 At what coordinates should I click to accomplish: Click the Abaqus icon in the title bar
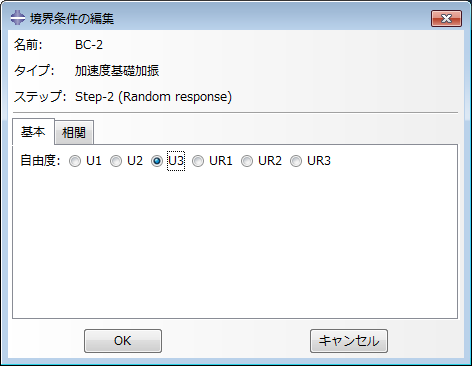point(18,18)
